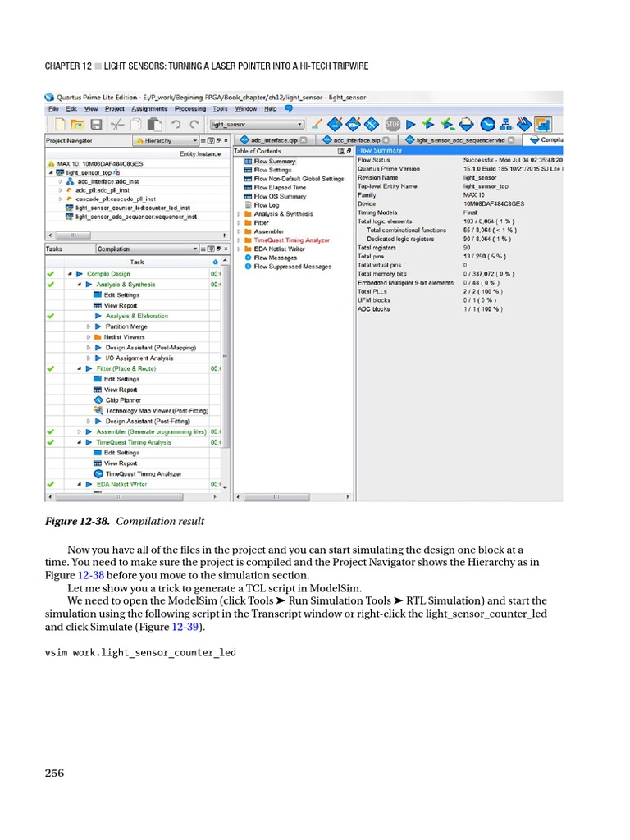Select Flow Elapsed Time in Table of Contents

pos(280,187)
